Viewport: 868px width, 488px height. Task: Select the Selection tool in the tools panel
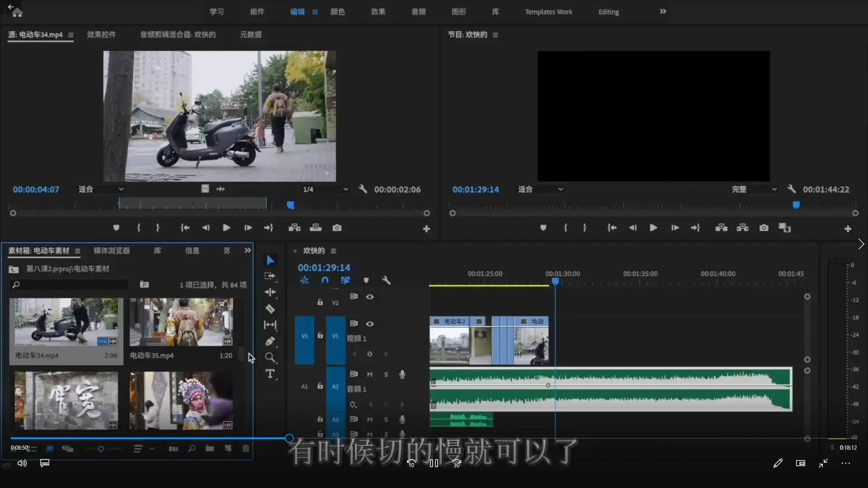coord(270,259)
